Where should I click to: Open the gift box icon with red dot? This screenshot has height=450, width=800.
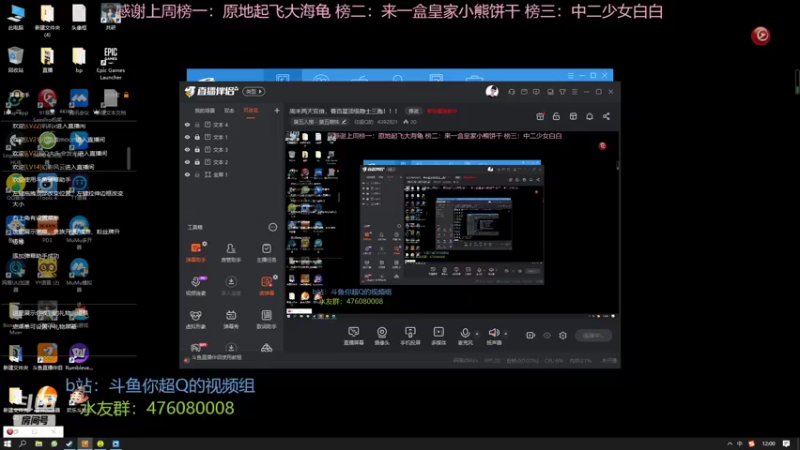click(540, 116)
